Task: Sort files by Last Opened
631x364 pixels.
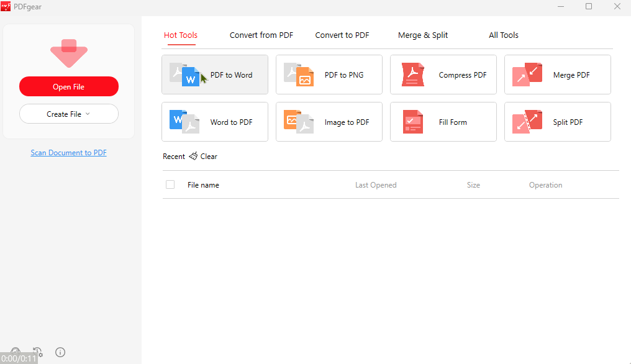Action: tap(376, 184)
